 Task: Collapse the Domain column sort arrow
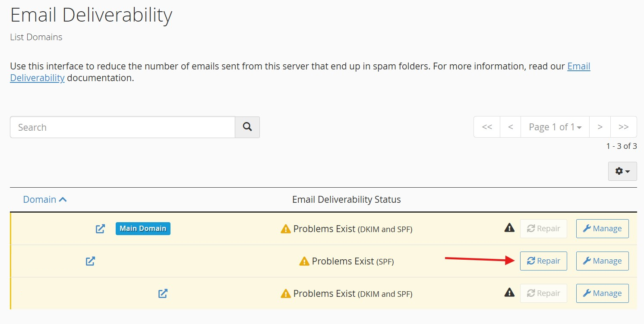[x=63, y=199]
